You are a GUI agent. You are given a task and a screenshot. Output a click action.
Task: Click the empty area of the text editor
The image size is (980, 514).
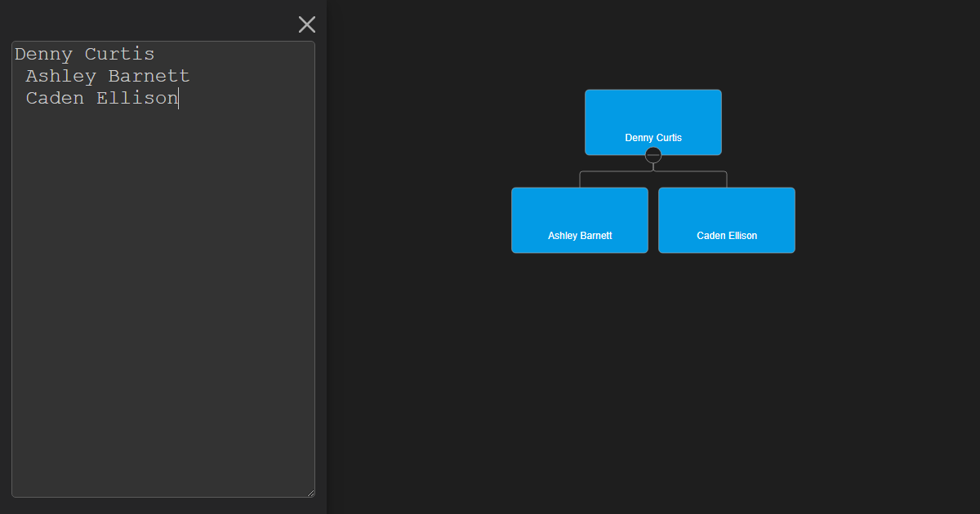pos(163,326)
